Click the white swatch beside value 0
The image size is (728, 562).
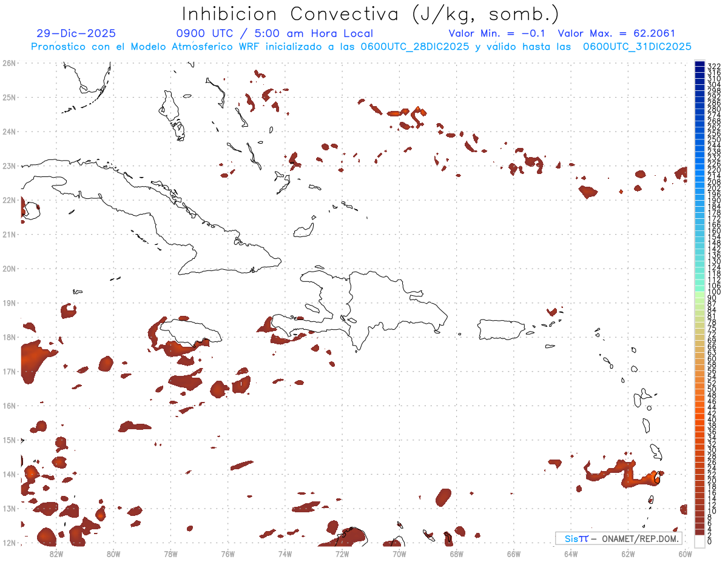point(699,540)
